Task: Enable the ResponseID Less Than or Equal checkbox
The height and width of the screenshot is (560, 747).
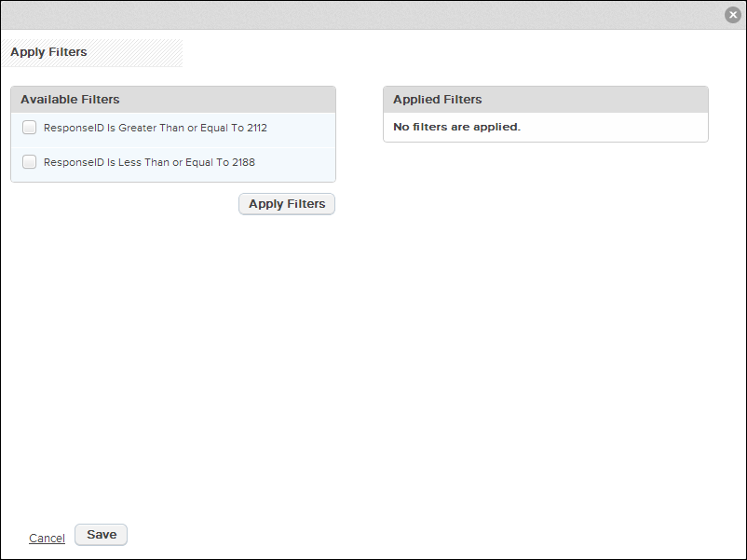Action: (x=30, y=161)
